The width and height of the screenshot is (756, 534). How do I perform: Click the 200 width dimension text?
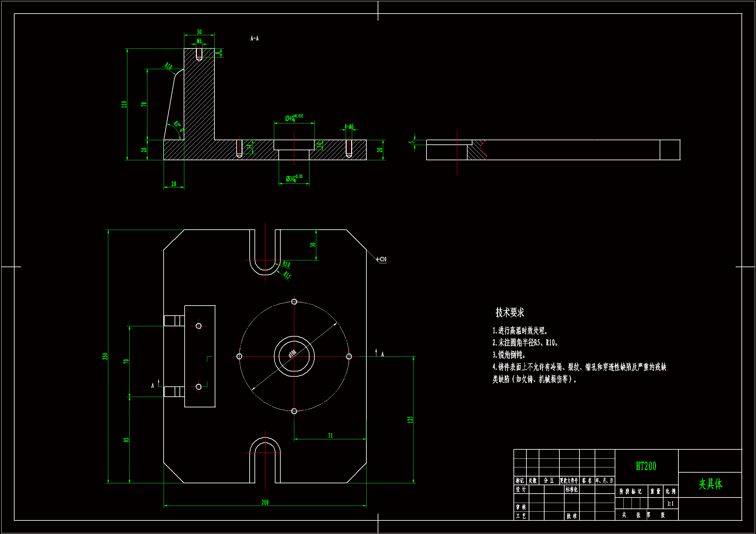(265, 502)
